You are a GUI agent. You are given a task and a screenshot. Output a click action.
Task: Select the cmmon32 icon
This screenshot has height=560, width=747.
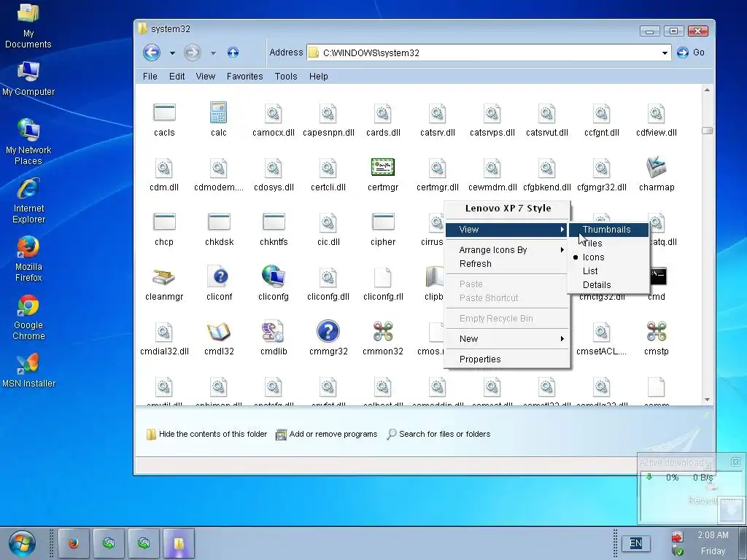click(382, 332)
